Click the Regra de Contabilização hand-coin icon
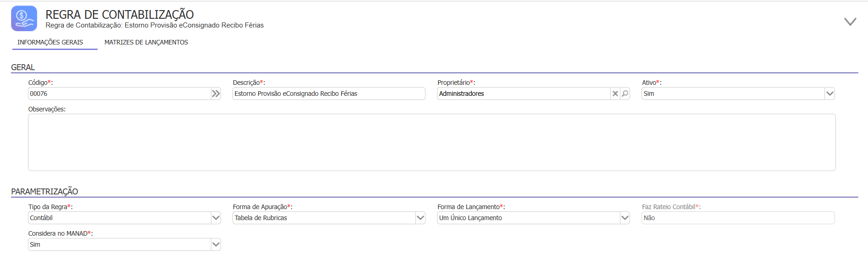Viewport: 868px width, 271px height. [24, 18]
